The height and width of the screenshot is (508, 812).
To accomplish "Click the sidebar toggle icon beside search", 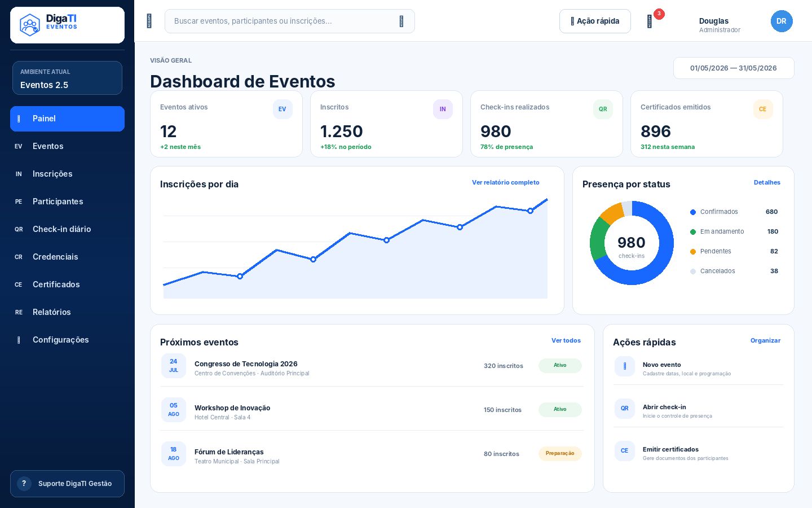I will coord(149,21).
